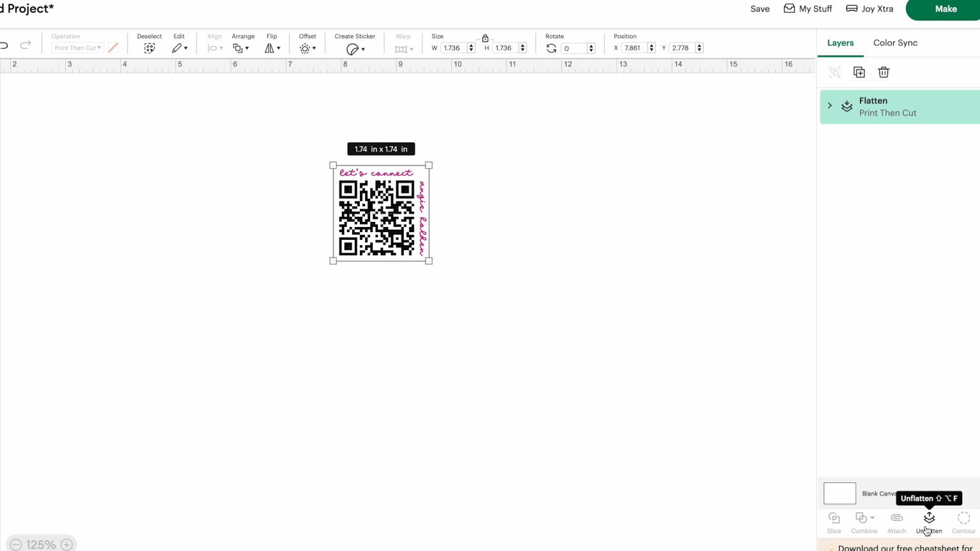The image size is (980, 551).
Task: Open the Arrange dropdown
Action: coord(242,47)
